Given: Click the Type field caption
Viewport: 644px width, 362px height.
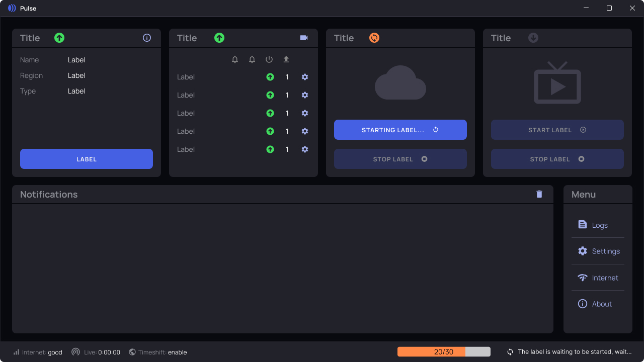Looking at the screenshot, I should (x=28, y=91).
